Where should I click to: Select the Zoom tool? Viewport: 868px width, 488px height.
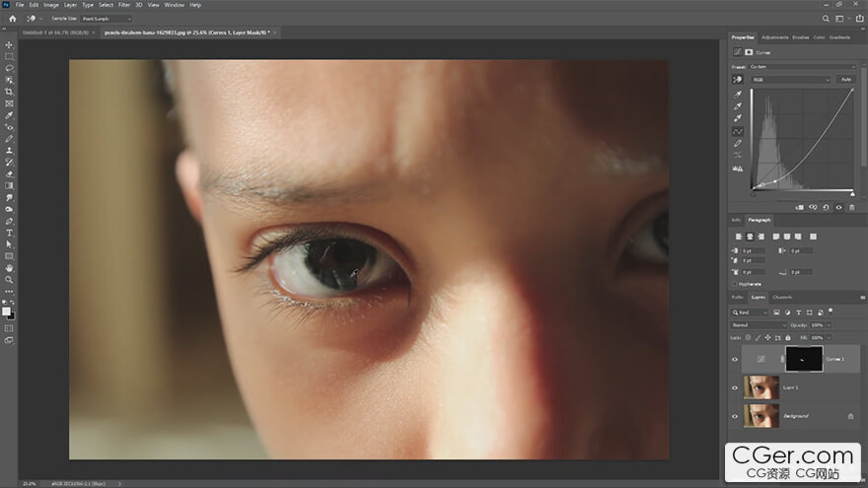click(9, 280)
